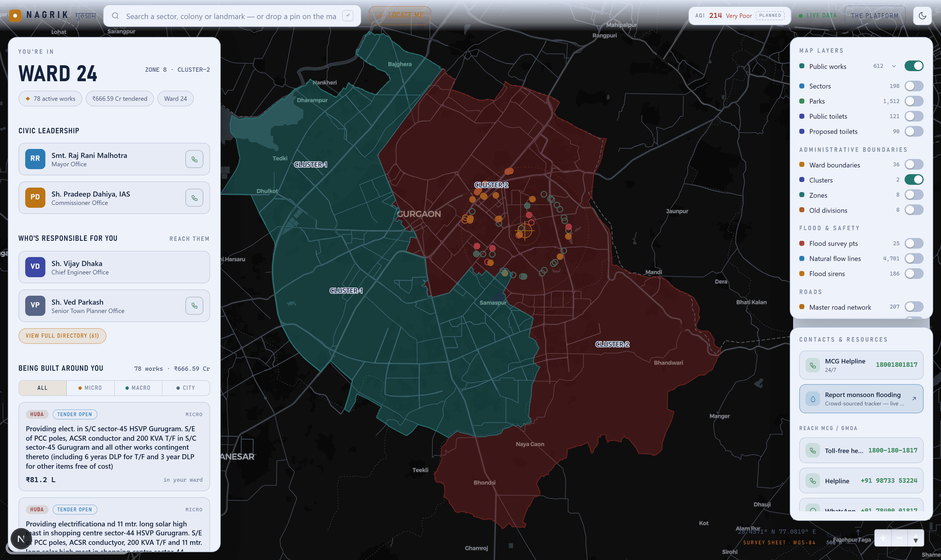Click Flood survey pts red color dot
This screenshot has height=560, width=941.
pyautogui.click(x=802, y=243)
